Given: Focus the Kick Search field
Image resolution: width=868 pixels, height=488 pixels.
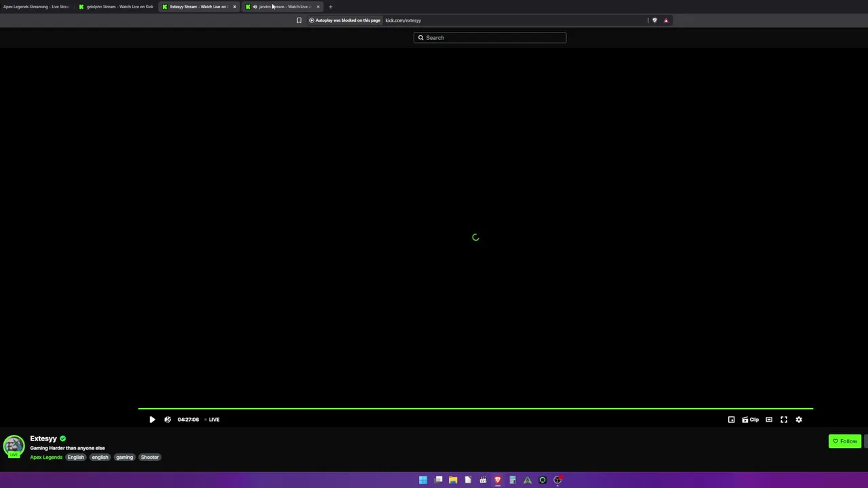Looking at the screenshot, I should 490,38.
